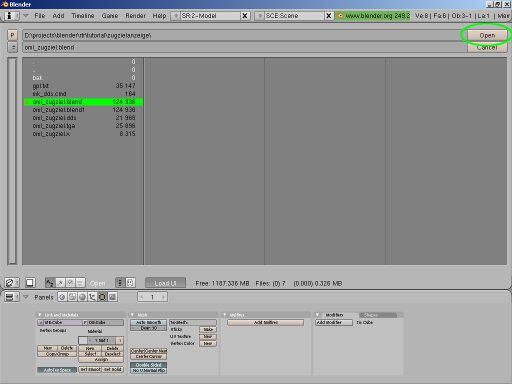This screenshot has height=384, width=512.
Task: Select Shading context sphere icon in Panels
Action: tap(82, 297)
